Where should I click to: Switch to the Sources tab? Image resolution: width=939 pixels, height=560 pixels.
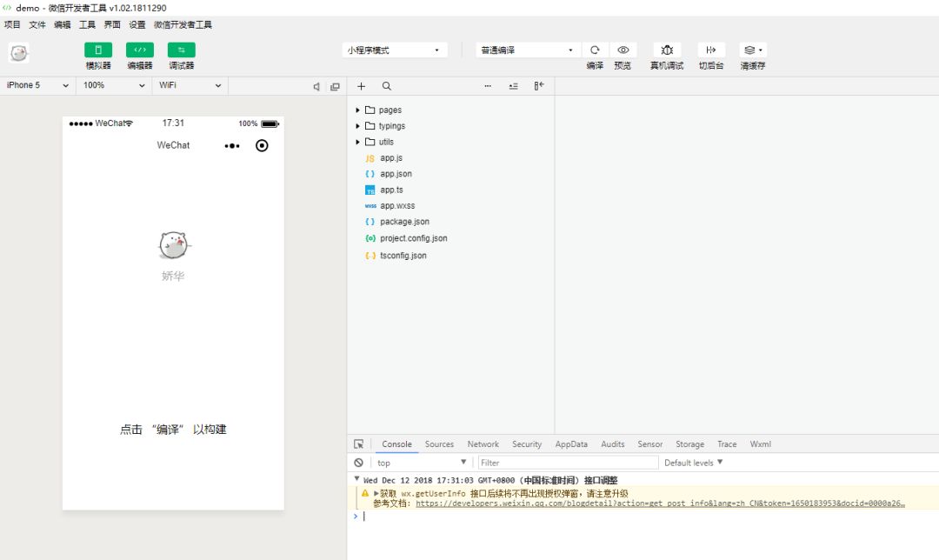(x=439, y=443)
